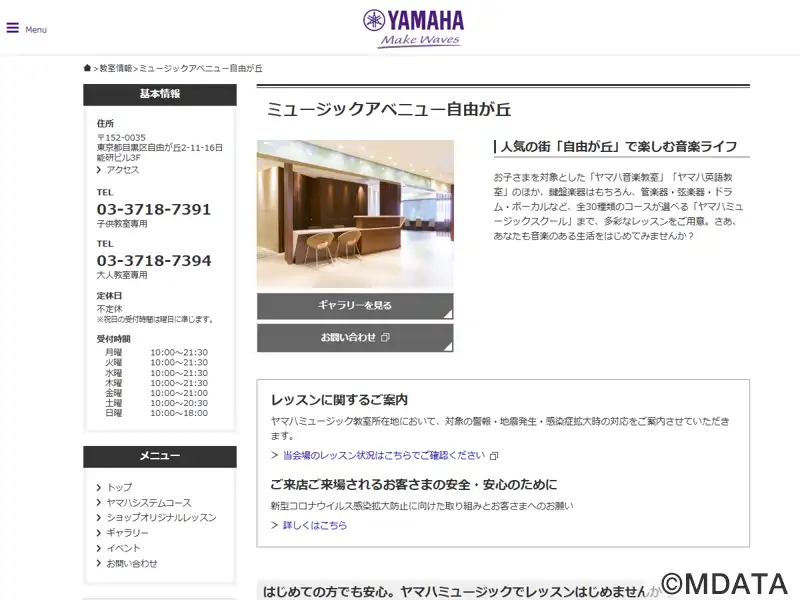Click the 〒152-0035 postal code text

click(x=121, y=138)
